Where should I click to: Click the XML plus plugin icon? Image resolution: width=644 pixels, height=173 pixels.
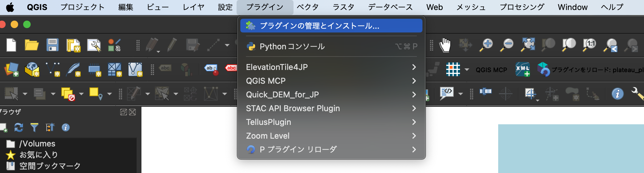pos(523,69)
